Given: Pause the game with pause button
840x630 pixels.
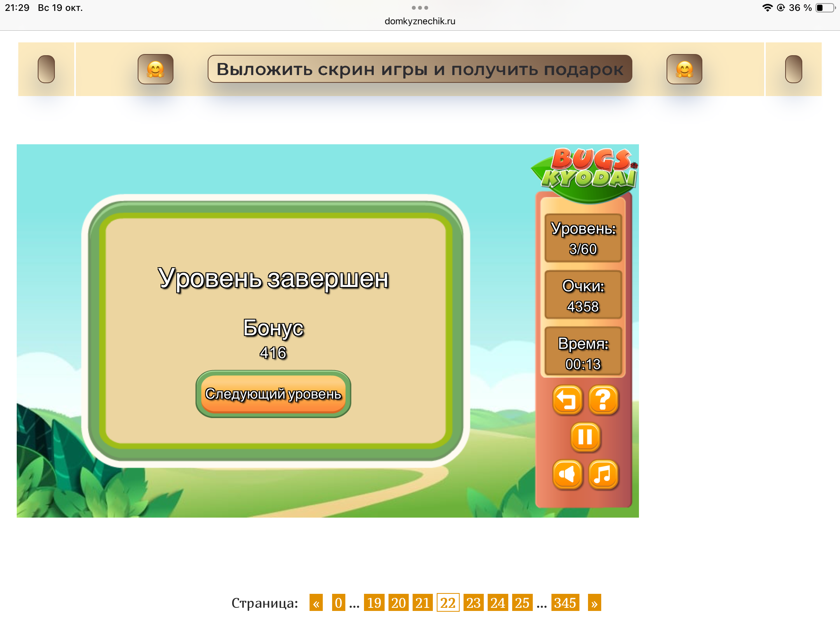Looking at the screenshot, I should 585,437.
